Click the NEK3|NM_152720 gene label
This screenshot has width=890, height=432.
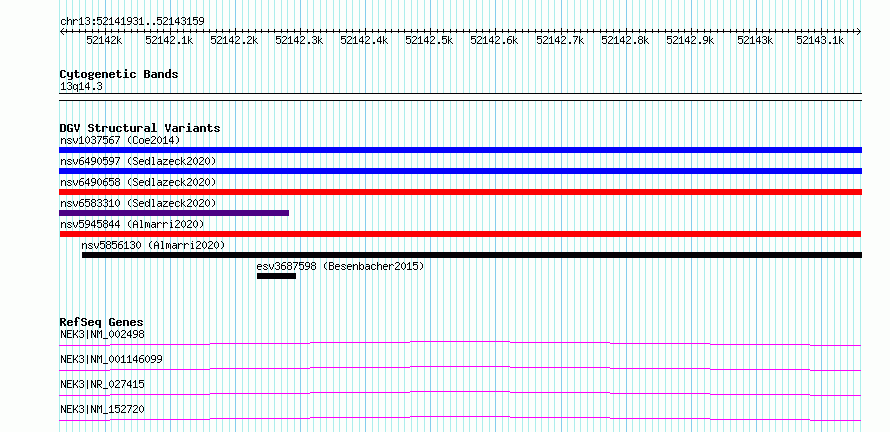(102, 409)
